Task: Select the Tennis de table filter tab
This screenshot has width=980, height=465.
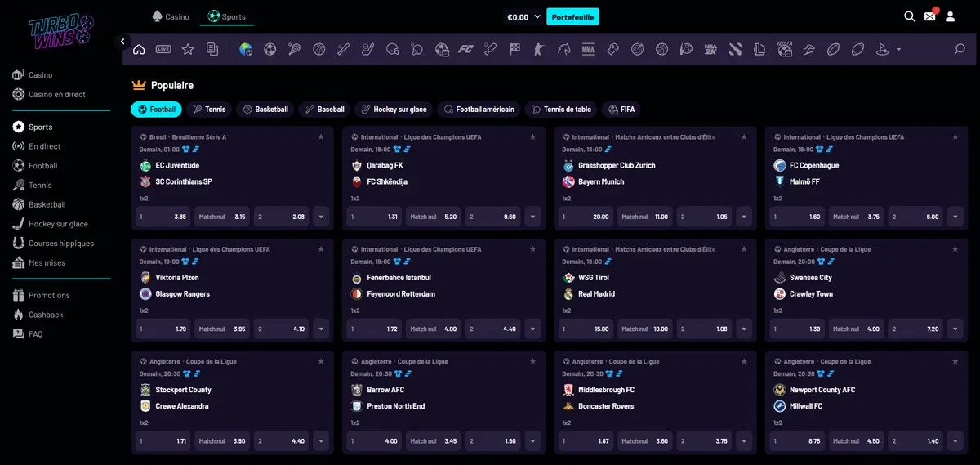Action: (560, 109)
